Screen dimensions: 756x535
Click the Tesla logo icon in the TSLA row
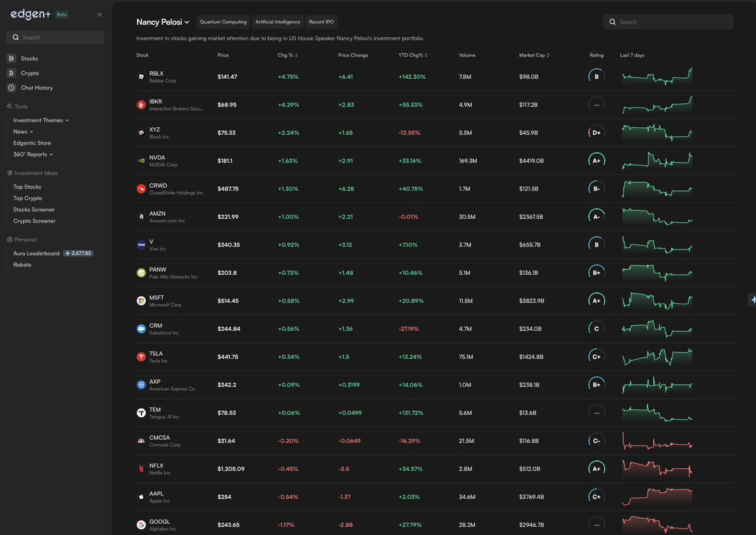tap(141, 356)
